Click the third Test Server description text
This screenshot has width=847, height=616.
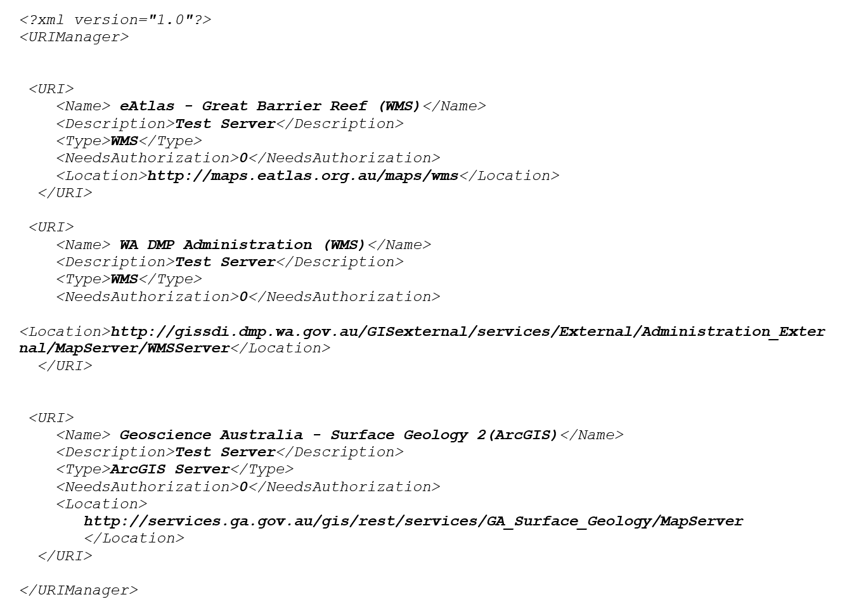[225, 452]
